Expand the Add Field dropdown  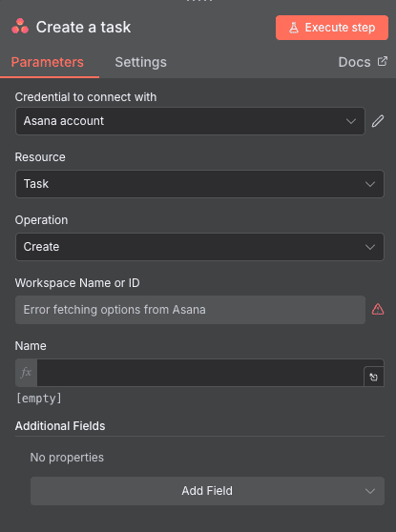(x=207, y=491)
